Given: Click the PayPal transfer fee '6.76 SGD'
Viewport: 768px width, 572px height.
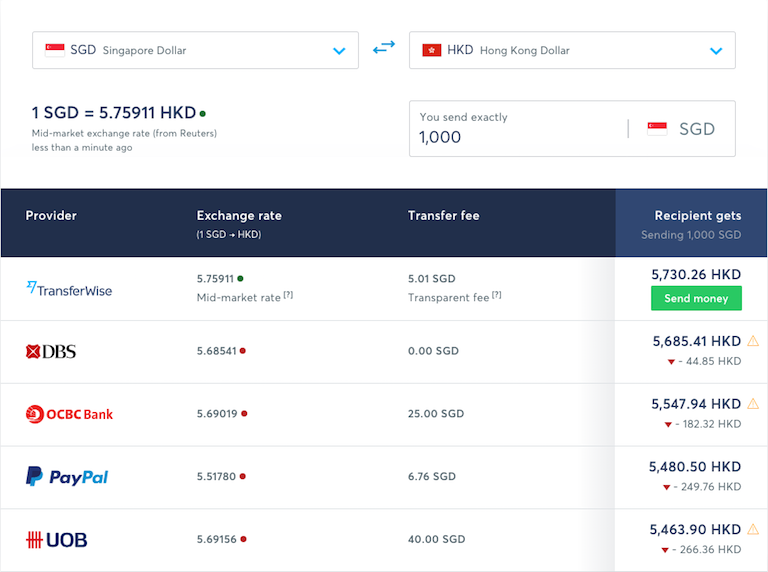Looking at the screenshot, I should (x=432, y=476).
